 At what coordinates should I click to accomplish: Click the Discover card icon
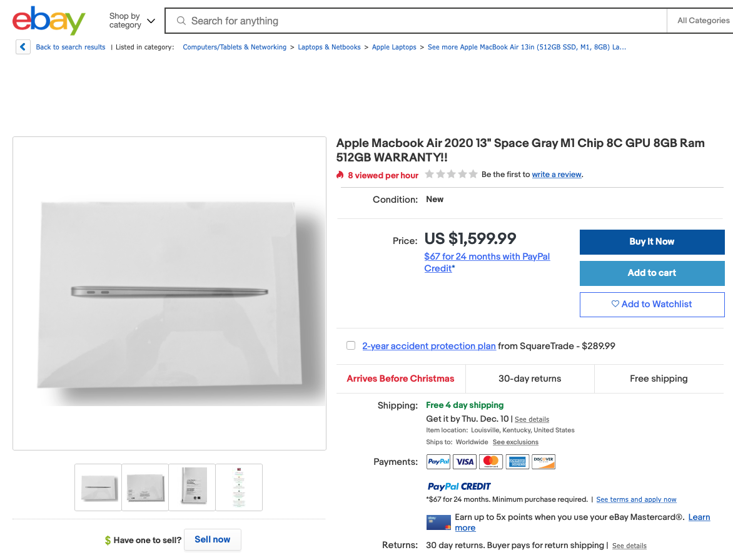[543, 462]
